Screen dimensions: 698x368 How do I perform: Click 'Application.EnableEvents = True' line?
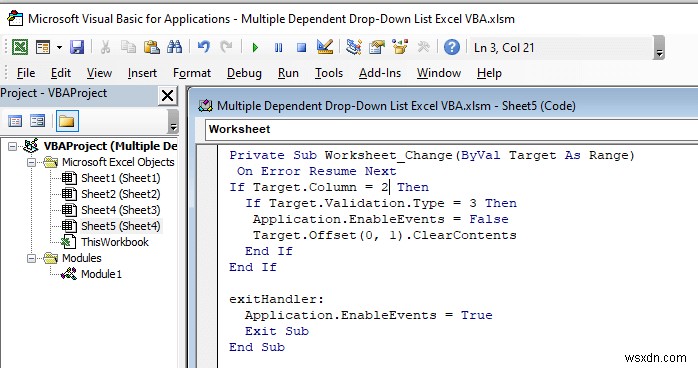(368, 315)
